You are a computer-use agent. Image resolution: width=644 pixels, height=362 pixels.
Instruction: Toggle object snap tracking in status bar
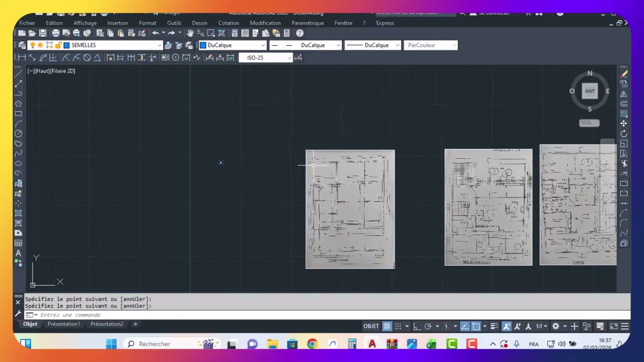coord(464,326)
